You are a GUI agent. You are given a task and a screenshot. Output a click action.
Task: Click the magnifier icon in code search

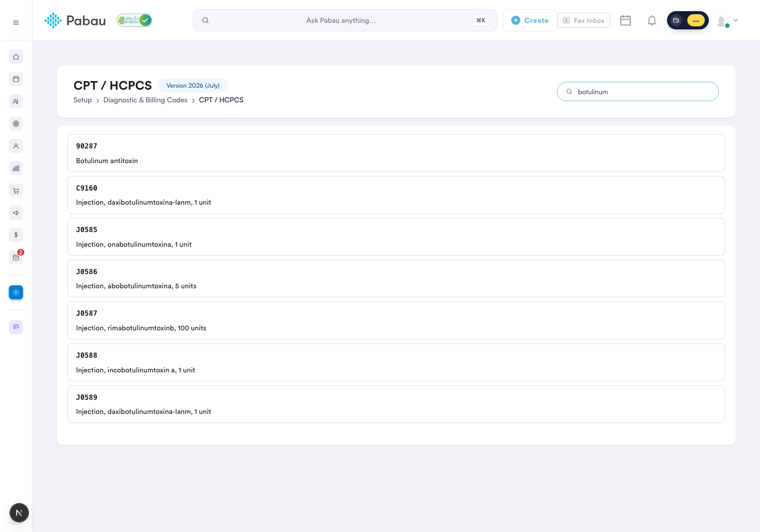pyautogui.click(x=569, y=92)
